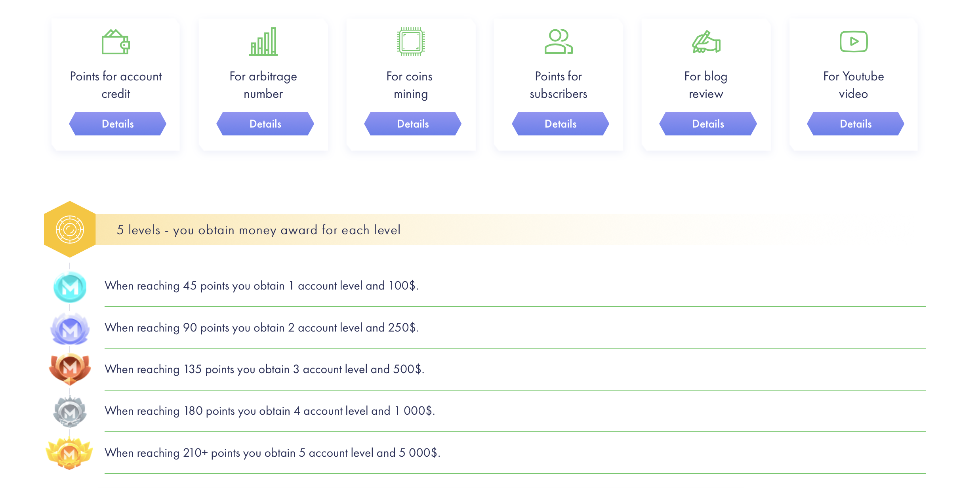The image size is (980, 488).
Task: Click the '5 levels' banner heading
Action: point(258,230)
